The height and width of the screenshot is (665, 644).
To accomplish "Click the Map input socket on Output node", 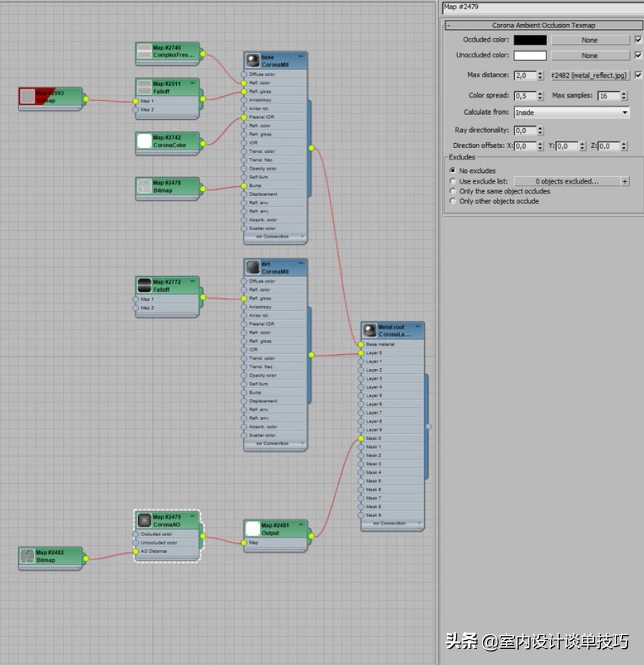I will pos(244,542).
